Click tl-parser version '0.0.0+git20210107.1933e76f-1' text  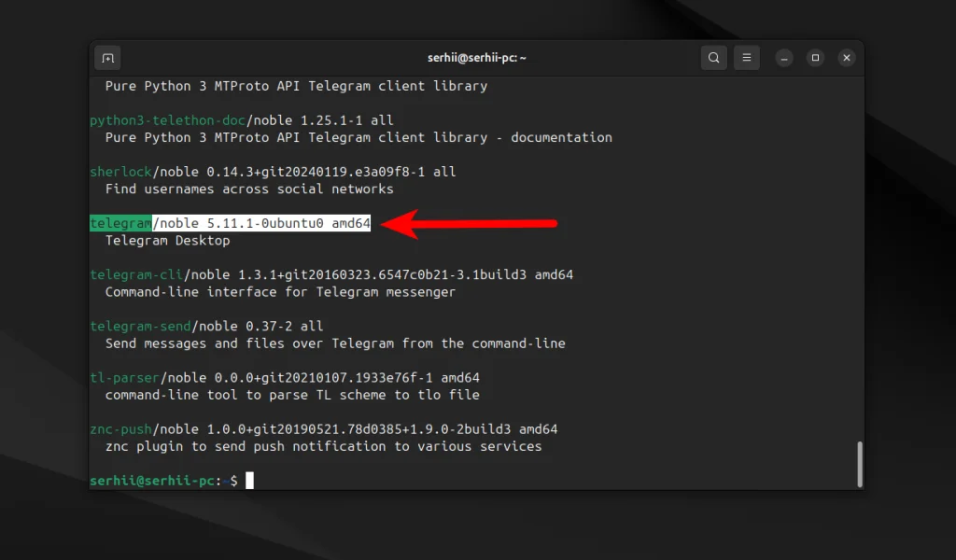(x=323, y=378)
